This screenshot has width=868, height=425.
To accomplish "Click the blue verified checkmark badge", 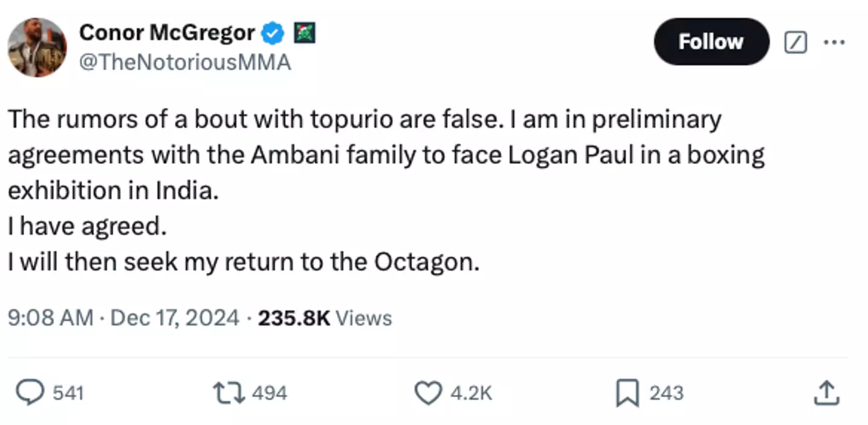I will tap(272, 33).
